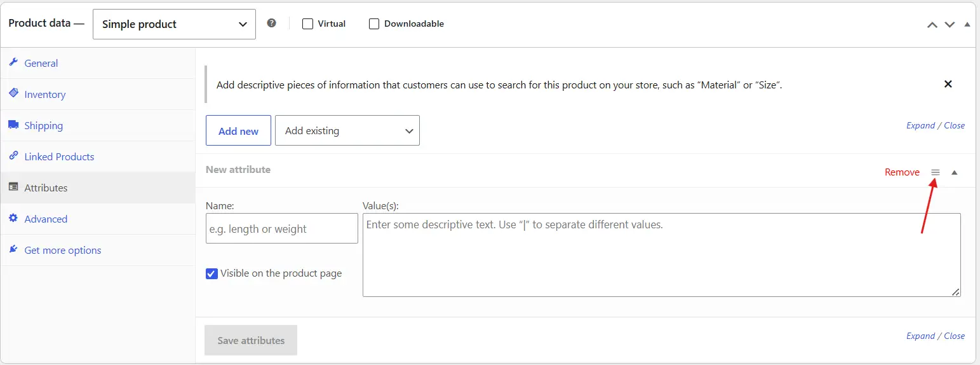The height and width of the screenshot is (365, 980).
Task: Move Product data panel up
Action: (x=932, y=25)
